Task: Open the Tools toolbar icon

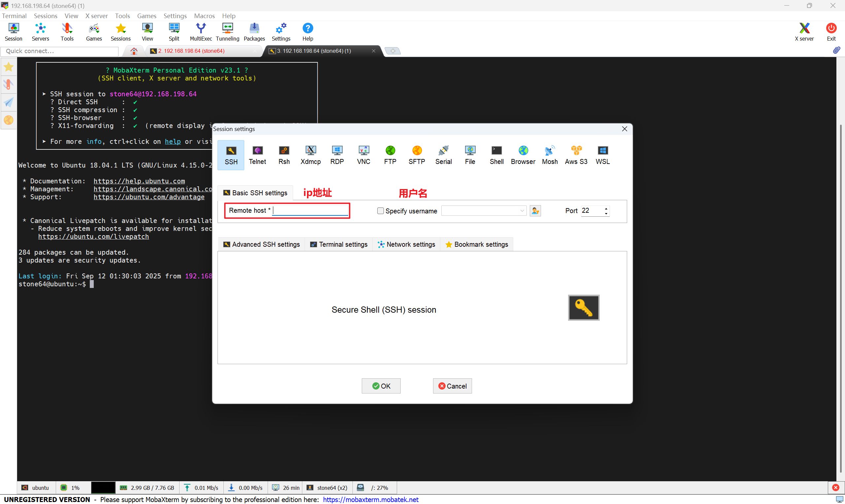Action: pos(67,32)
